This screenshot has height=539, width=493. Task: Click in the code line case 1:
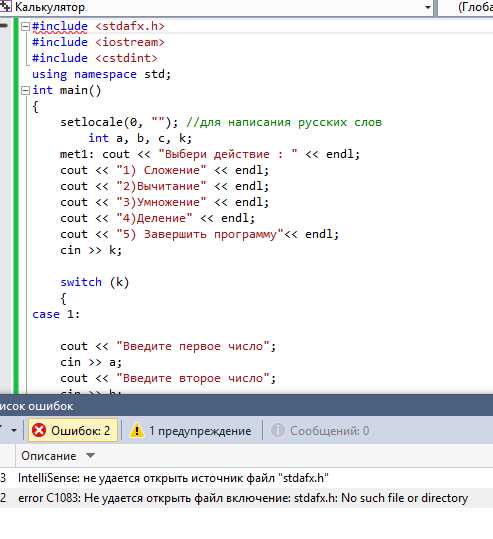tap(56, 314)
